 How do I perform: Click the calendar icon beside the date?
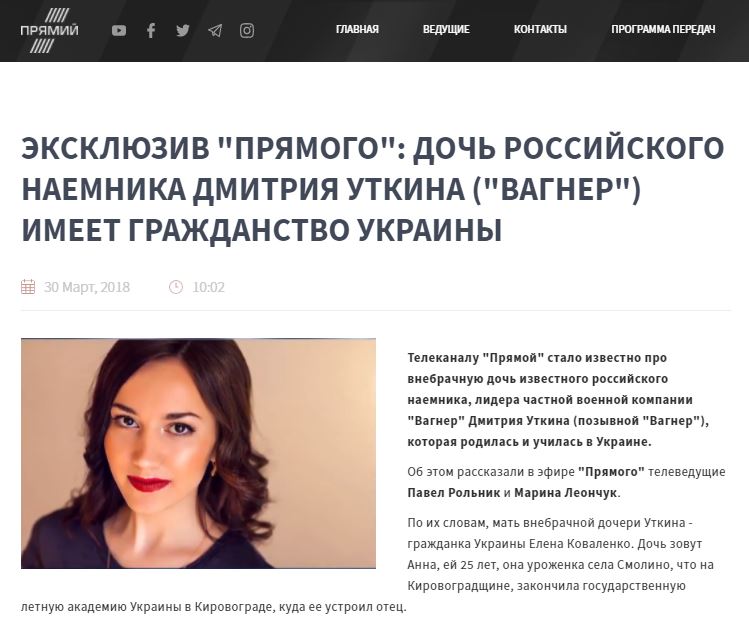[28, 287]
